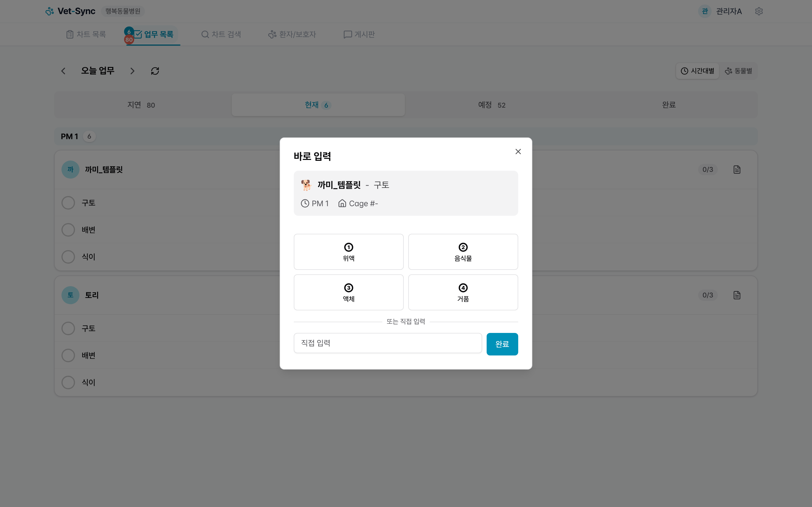This screenshot has height=507, width=812.
Task: Check off 배변 for 까미_템플릿
Action: (x=68, y=229)
